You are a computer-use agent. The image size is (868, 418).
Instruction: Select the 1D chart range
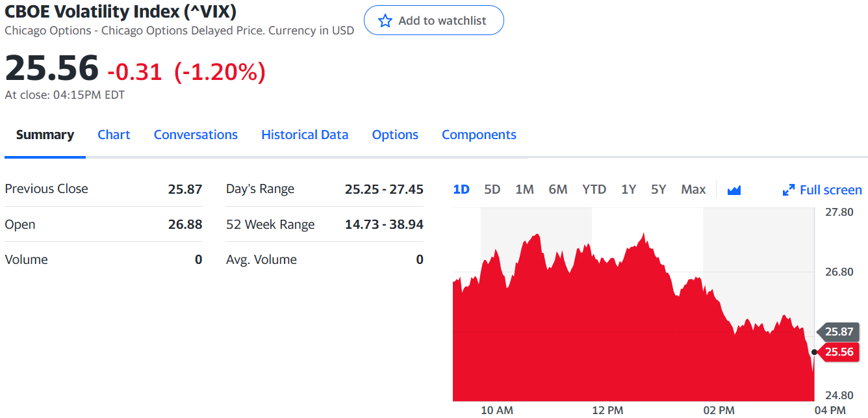[461, 189]
